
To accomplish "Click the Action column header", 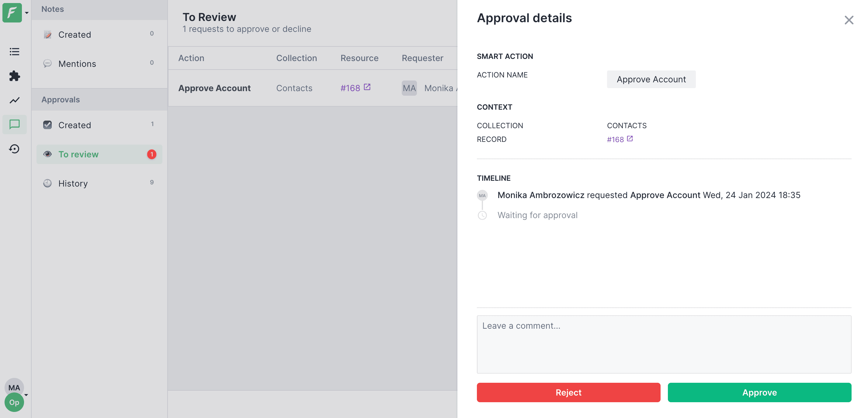I will [x=191, y=58].
